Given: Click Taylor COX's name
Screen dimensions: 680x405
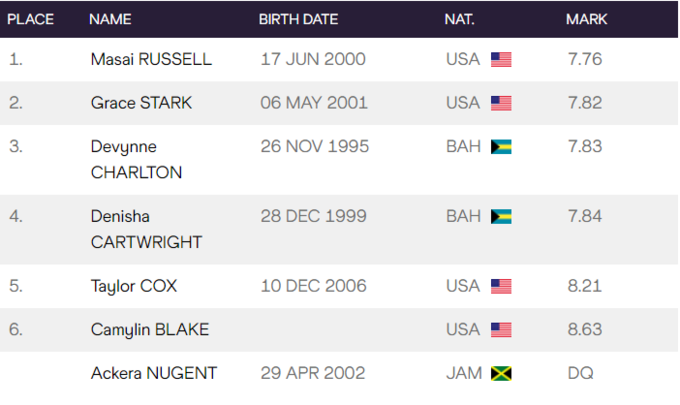Looking at the screenshot, I should coord(134,286).
